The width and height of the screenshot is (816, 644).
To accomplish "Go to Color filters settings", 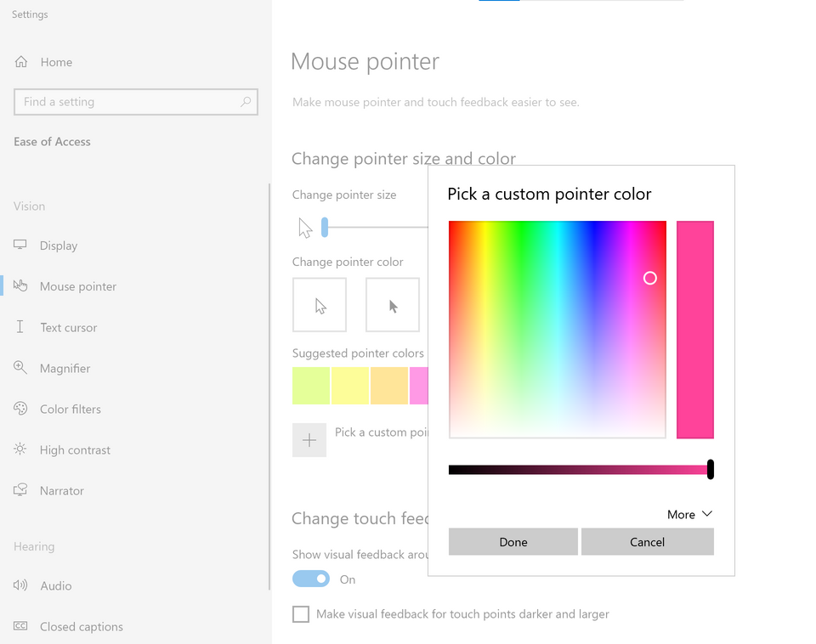I will coord(70,409).
